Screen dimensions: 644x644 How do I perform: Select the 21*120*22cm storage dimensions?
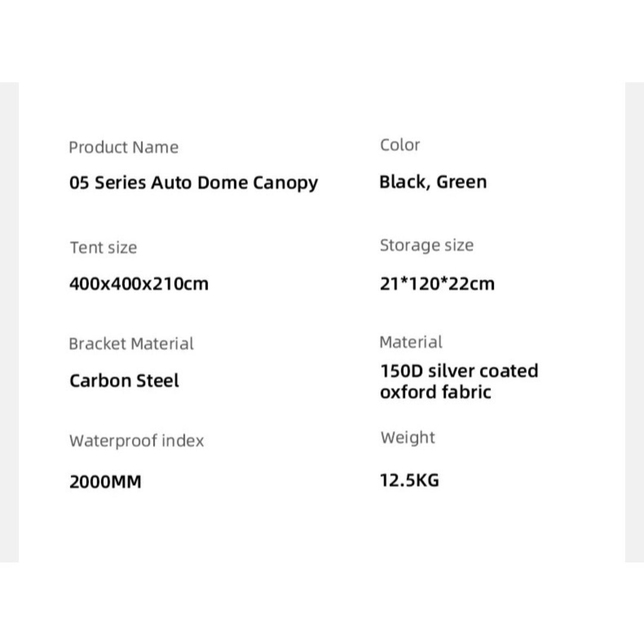tap(437, 284)
